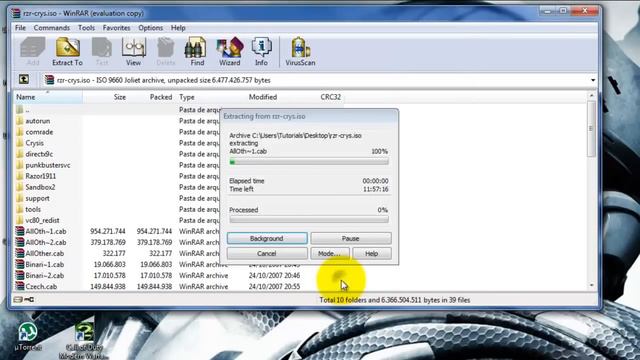Click the date 24/10/2007 20:55

tap(274, 286)
